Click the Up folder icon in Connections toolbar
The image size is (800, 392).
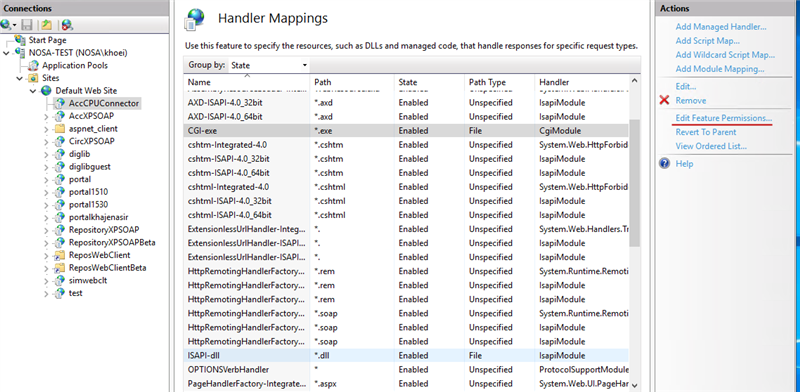point(46,24)
